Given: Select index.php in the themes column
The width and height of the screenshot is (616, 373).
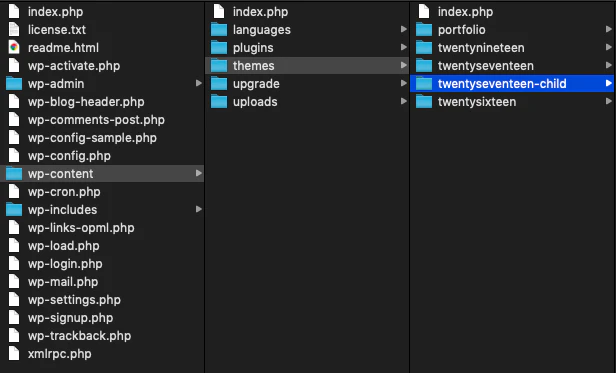Looking at the screenshot, I should coord(466,12).
